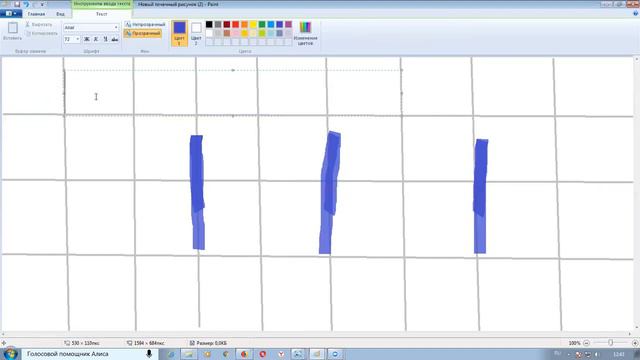
Task: Toggle italic К text formatting
Action: [96, 39]
